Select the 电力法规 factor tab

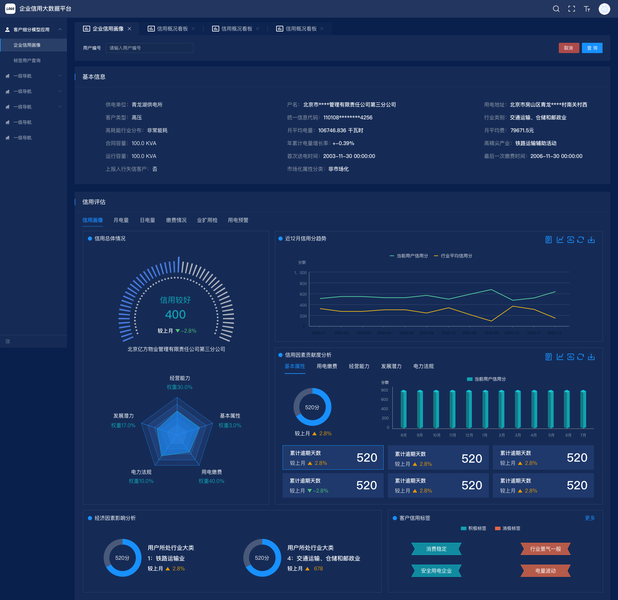[x=424, y=367]
